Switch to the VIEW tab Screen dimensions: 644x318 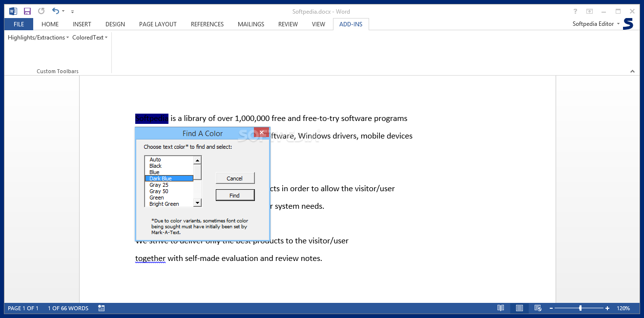click(x=318, y=24)
